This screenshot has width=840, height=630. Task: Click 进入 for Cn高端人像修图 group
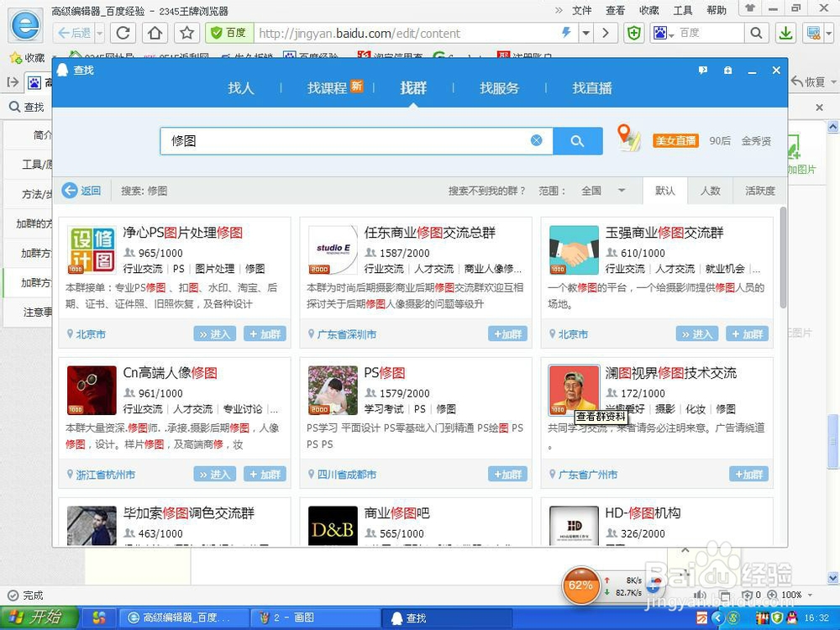point(215,474)
